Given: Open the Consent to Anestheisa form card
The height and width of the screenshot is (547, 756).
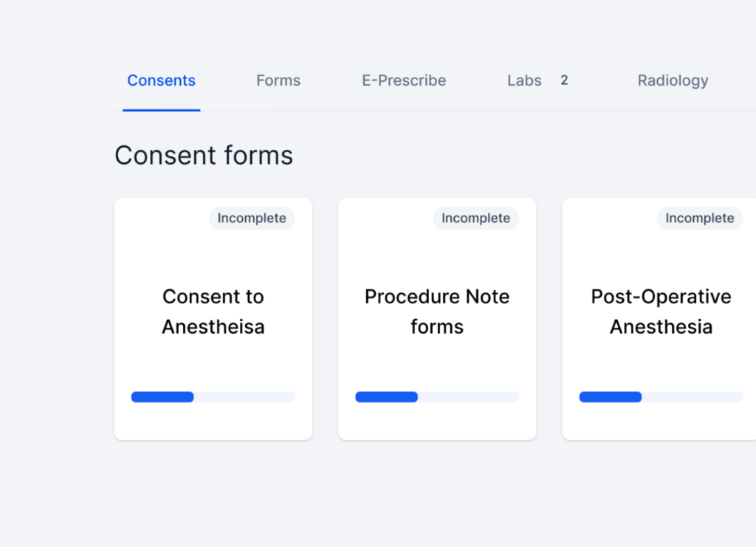Looking at the screenshot, I should [x=213, y=317].
